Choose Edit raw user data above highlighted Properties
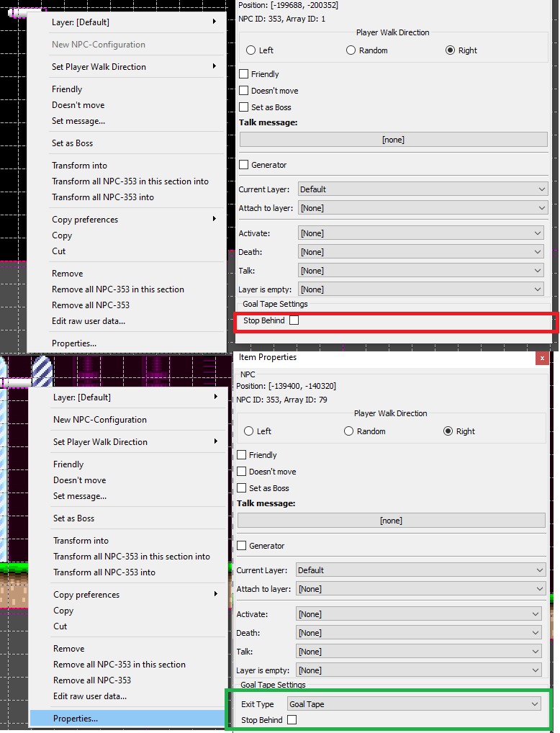Image resolution: width=560 pixels, height=733 pixels. pos(127,696)
